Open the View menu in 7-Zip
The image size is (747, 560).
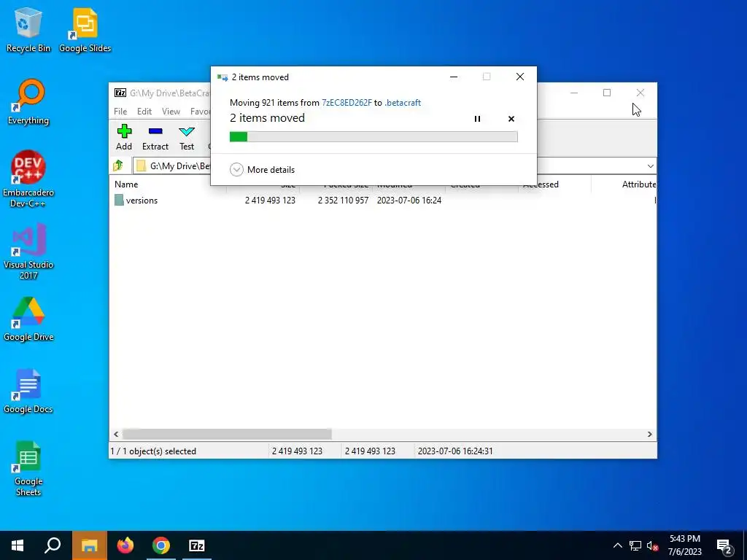pyautogui.click(x=171, y=112)
